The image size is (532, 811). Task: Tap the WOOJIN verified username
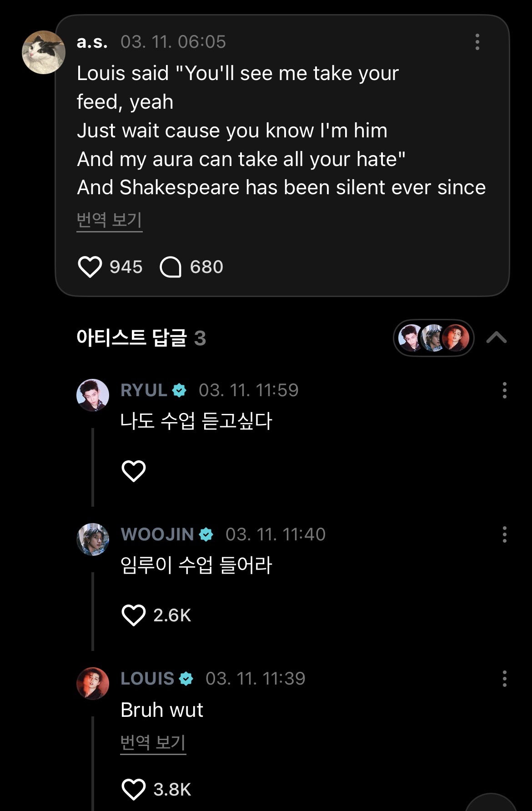coord(157,534)
